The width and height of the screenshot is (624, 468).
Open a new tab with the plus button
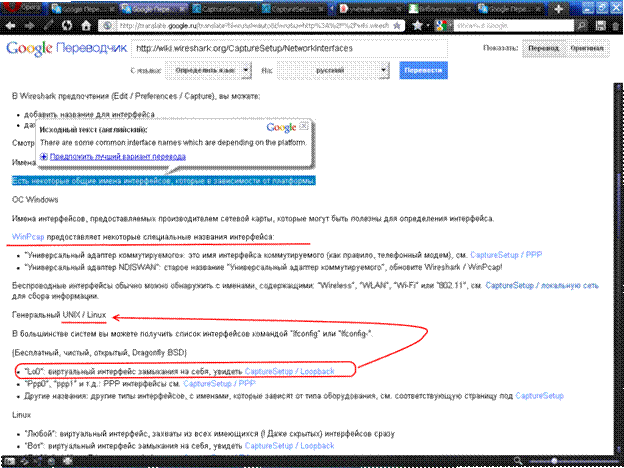558,9
